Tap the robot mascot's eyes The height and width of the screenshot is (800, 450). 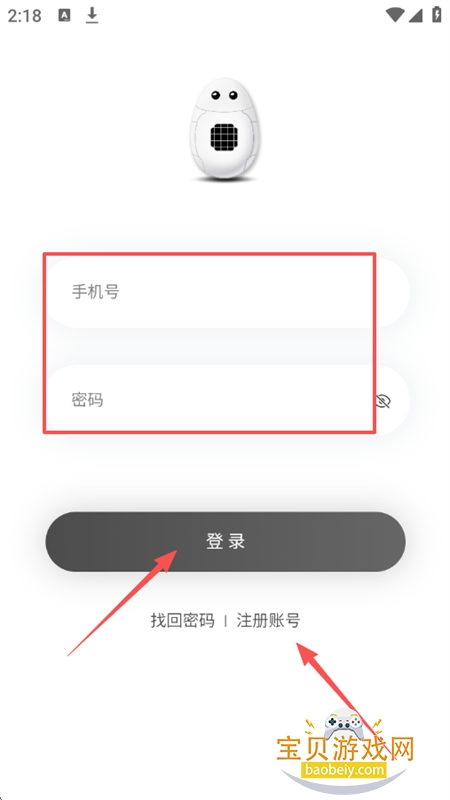click(224, 95)
